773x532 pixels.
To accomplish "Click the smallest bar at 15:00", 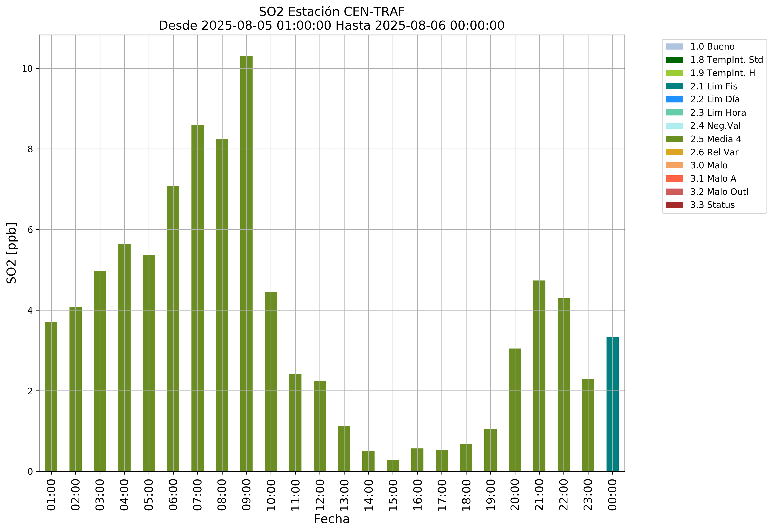I will [x=393, y=466].
